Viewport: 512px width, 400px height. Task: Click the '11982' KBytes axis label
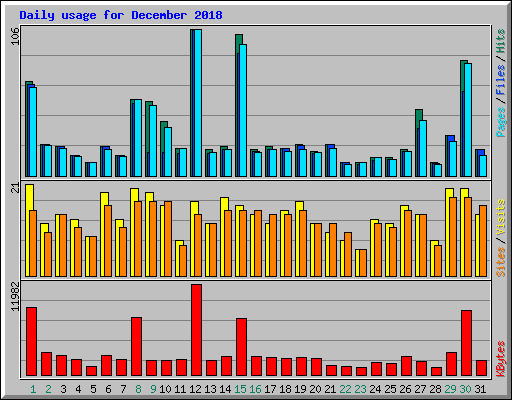[x=15, y=296]
